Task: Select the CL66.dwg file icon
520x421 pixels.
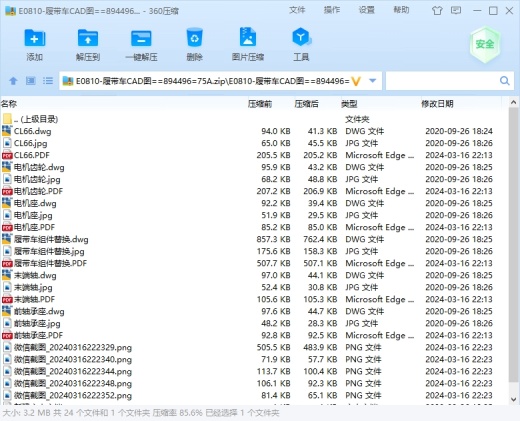Action: pos(7,131)
